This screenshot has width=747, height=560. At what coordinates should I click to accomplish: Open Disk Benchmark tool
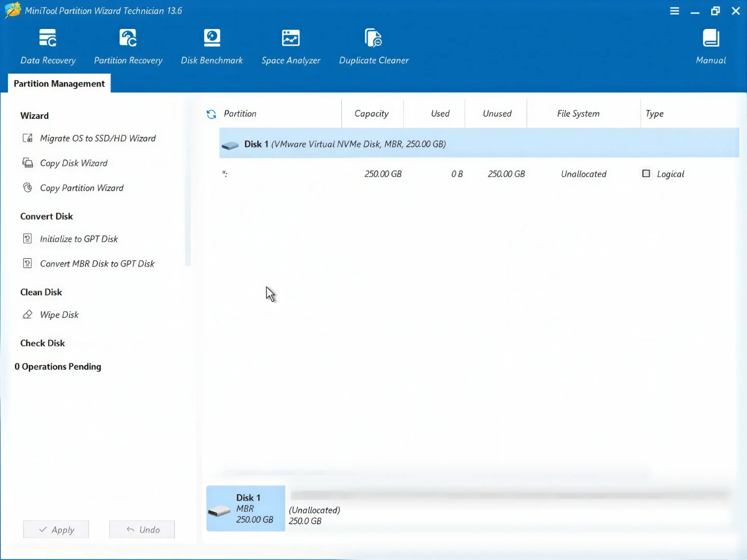(x=212, y=47)
